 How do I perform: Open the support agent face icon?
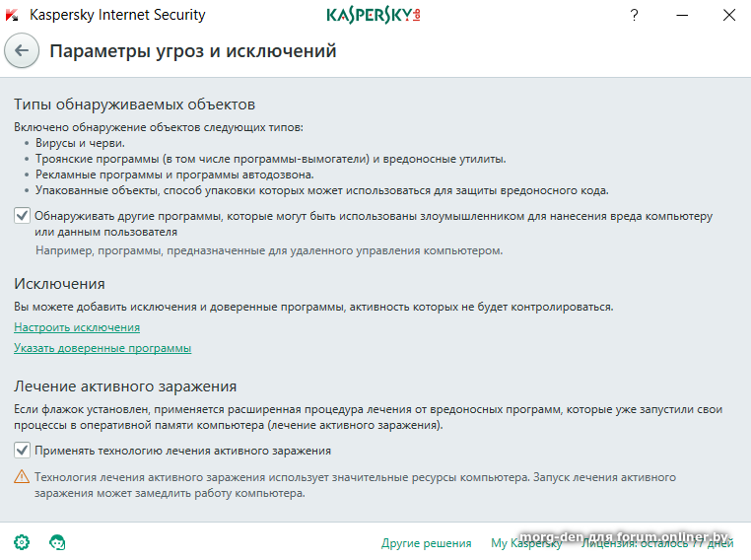coord(57,542)
